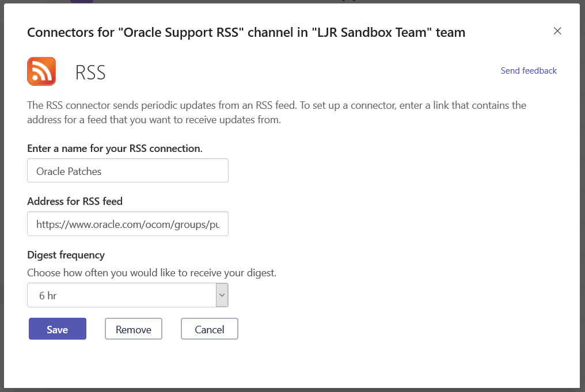
Task: Remove the Oracle Patches RSS connection
Action: [x=134, y=329]
